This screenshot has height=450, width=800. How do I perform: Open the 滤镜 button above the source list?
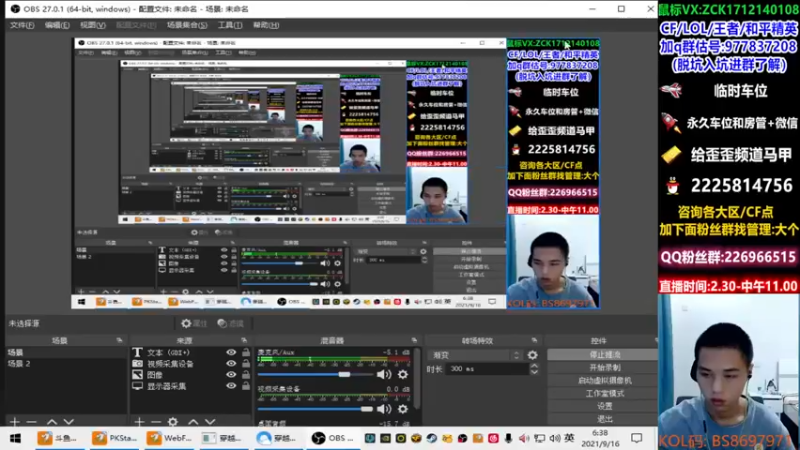click(231, 323)
